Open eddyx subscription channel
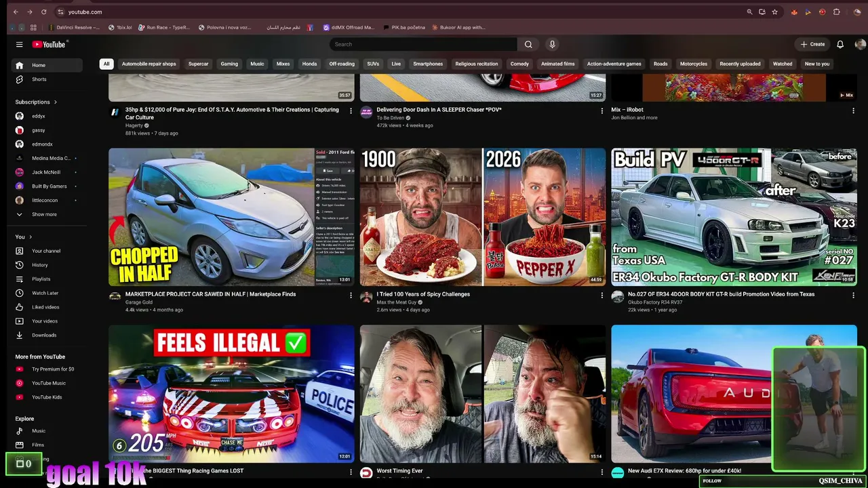 point(47,116)
